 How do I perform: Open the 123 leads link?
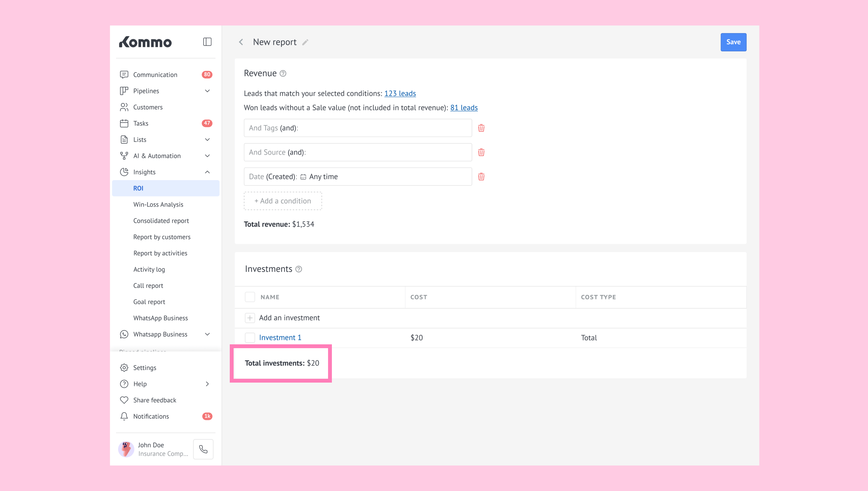coord(400,93)
